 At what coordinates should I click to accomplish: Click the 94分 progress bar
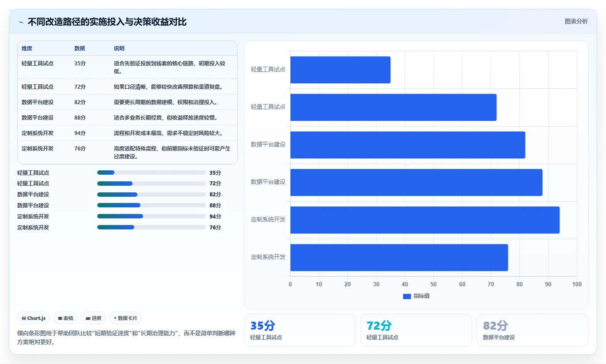click(x=151, y=216)
